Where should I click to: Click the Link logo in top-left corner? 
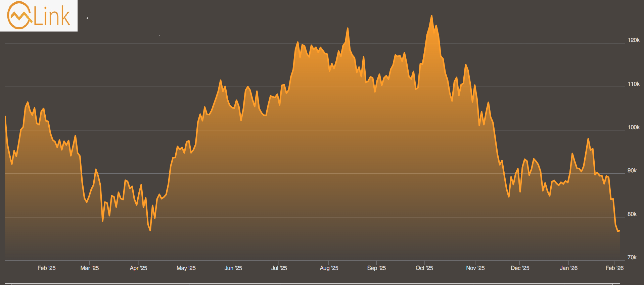(39, 16)
